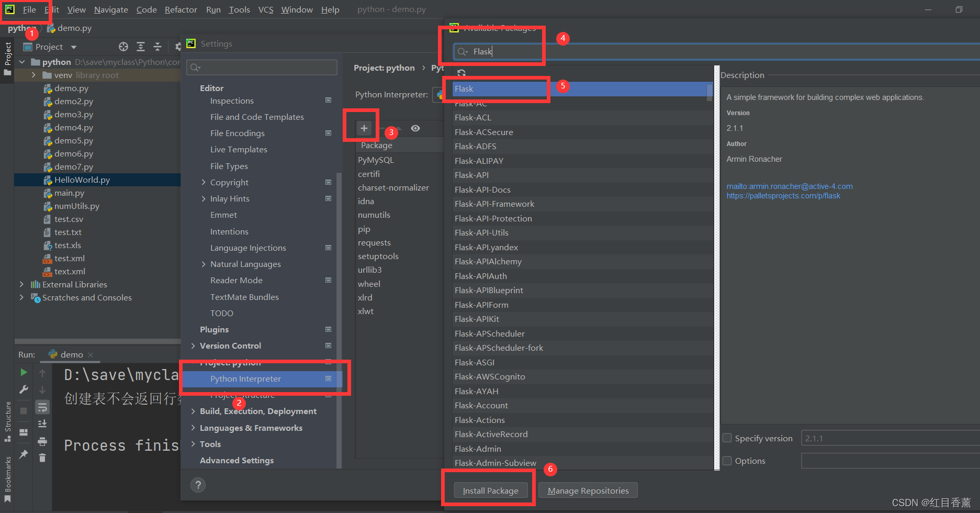This screenshot has height=513, width=980.
Task: Click Expand All icon in Project panel
Action: coord(141,47)
